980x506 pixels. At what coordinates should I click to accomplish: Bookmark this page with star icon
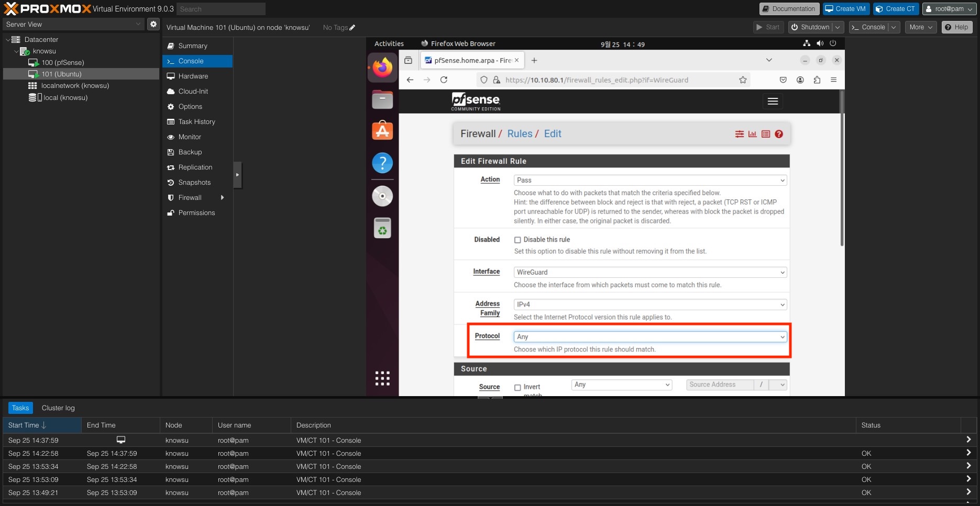(x=743, y=80)
